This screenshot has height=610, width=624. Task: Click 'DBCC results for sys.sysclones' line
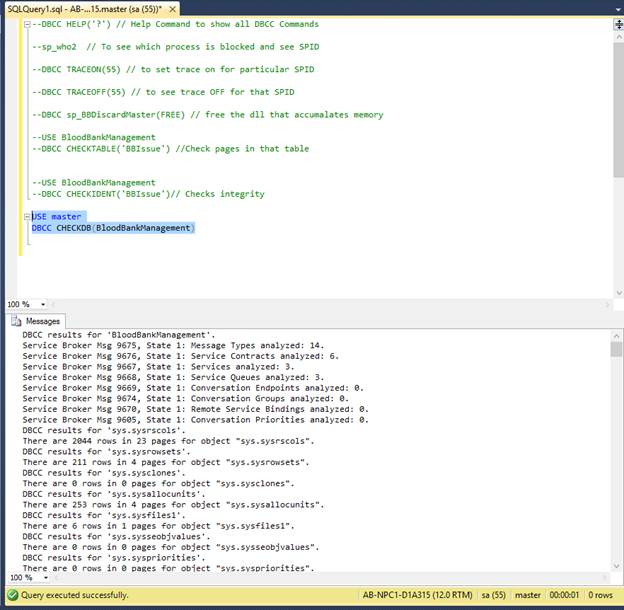104,473
